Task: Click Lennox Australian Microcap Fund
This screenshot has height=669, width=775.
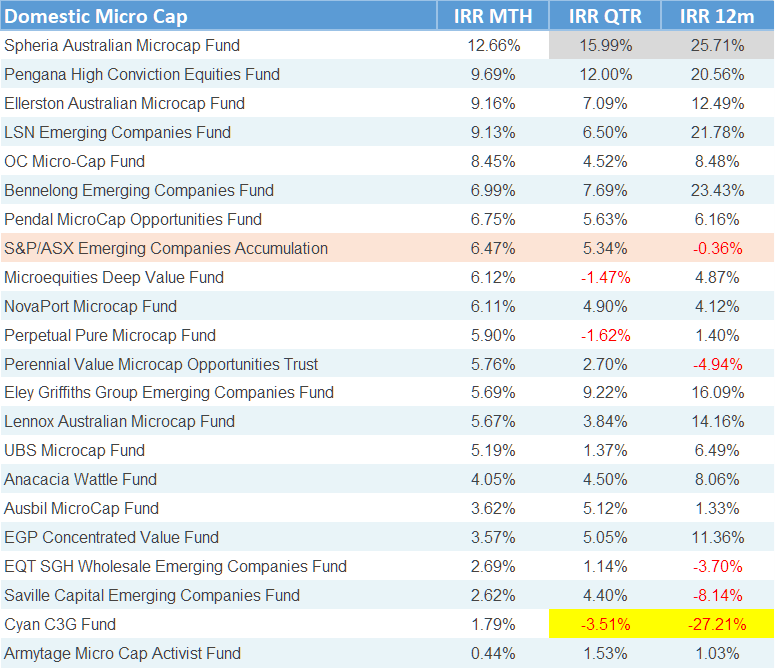Action: point(120,421)
